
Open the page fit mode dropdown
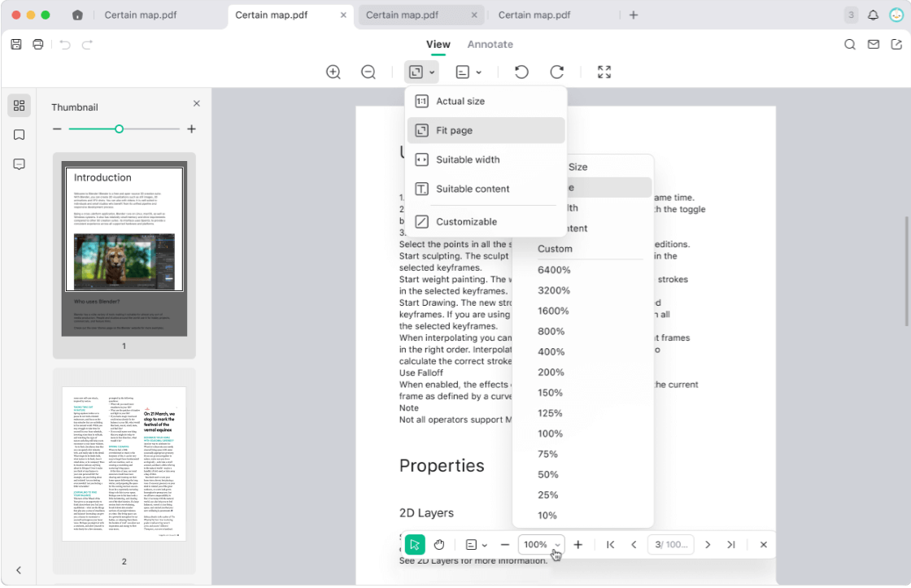click(x=422, y=72)
